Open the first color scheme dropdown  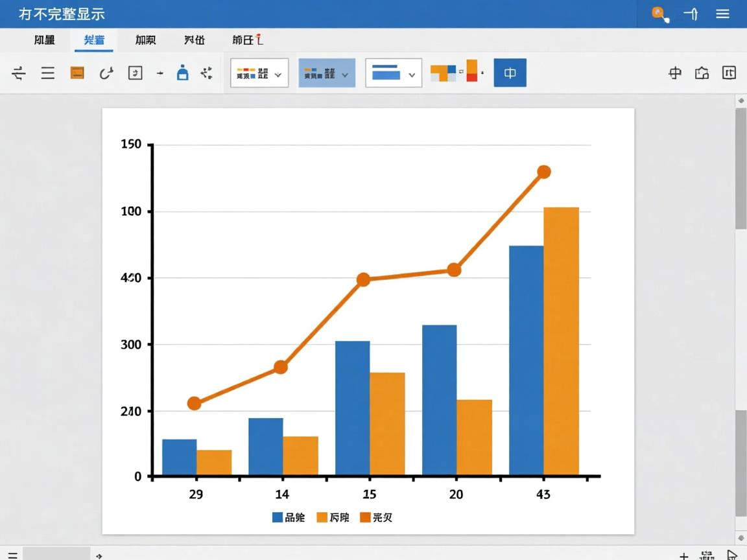[278, 75]
